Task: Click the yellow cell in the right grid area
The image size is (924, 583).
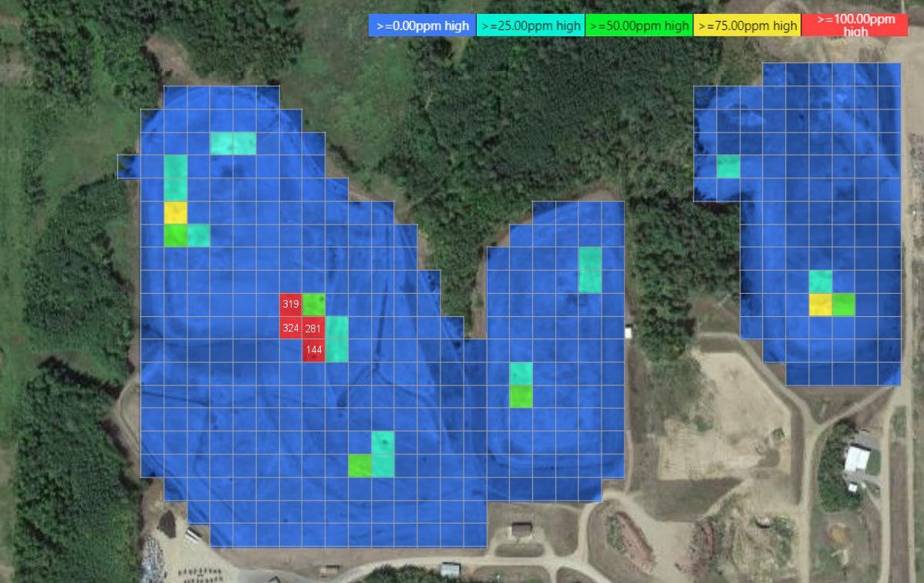Action: [821, 305]
